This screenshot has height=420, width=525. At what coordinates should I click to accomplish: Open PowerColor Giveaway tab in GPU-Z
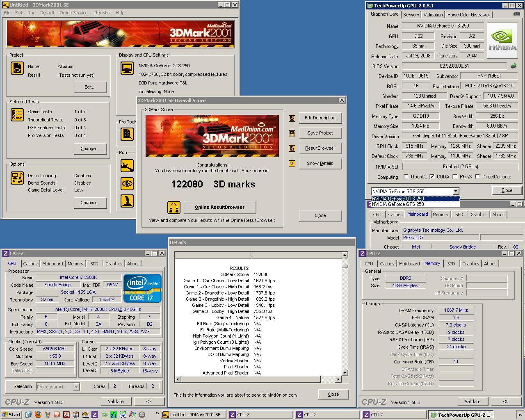469,14
